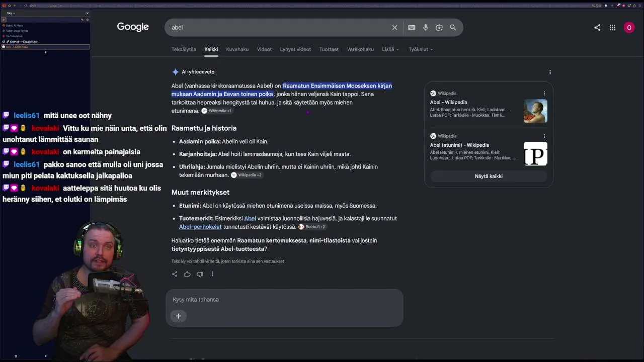Viewport: 644px width, 362px height.
Task: Close the Tabs sidebar panel
Action: 87,13
